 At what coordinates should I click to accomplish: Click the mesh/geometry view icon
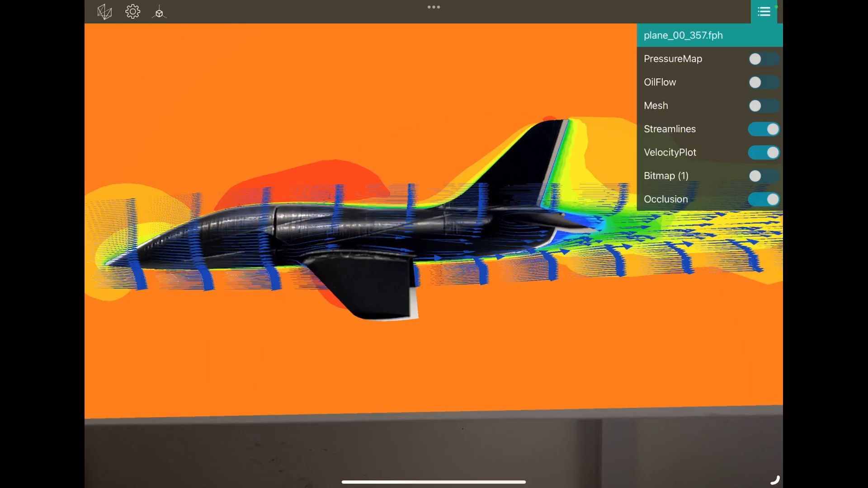(x=104, y=11)
